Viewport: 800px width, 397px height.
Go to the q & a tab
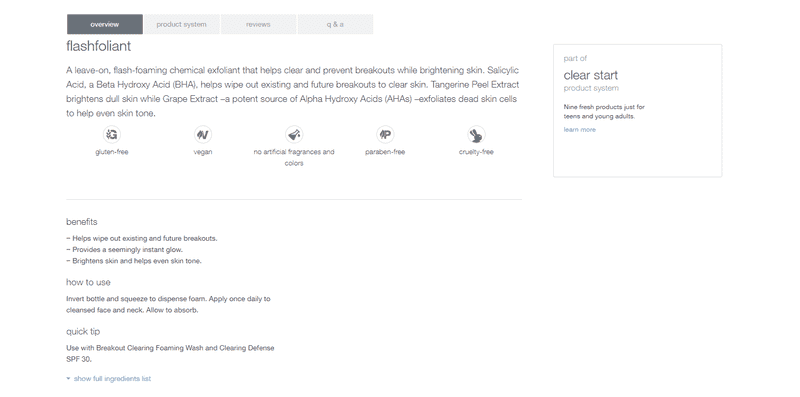[x=335, y=24]
